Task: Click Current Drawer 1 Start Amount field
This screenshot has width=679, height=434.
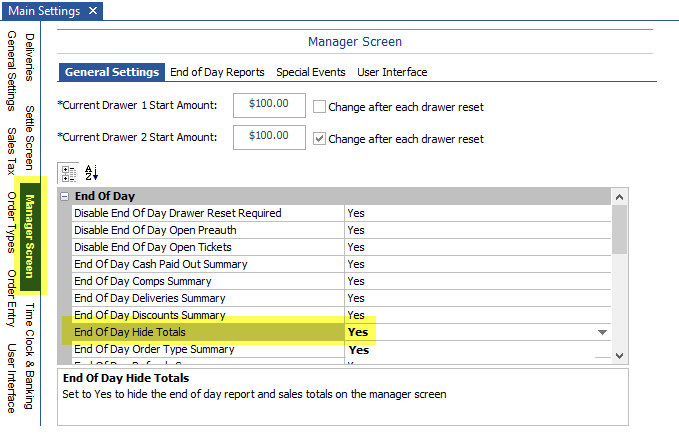Action: (269, 104)
